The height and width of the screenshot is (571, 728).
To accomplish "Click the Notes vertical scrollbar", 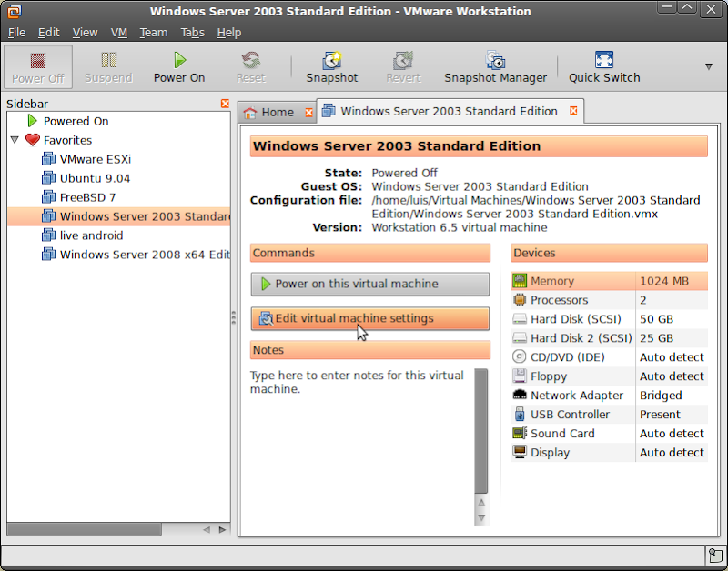I will 481,431.
